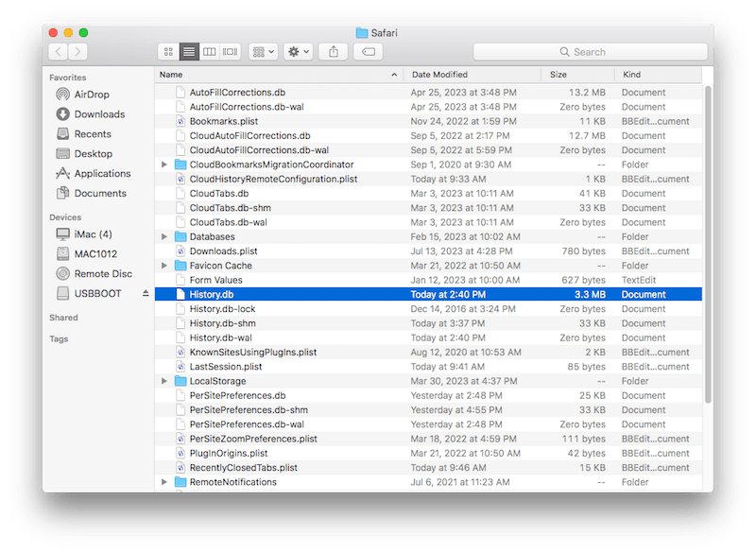Eject the USBBOOT drive
The height and width of the screenshot is (553, 756).
[146, 294]
